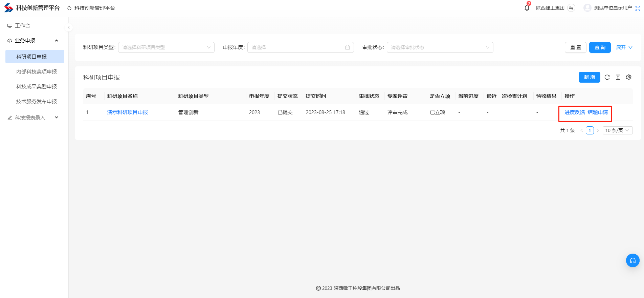Screen dimensions: 644x298
Task: Open the 演示科研项目申报 project link
Action: click(127, 112)
